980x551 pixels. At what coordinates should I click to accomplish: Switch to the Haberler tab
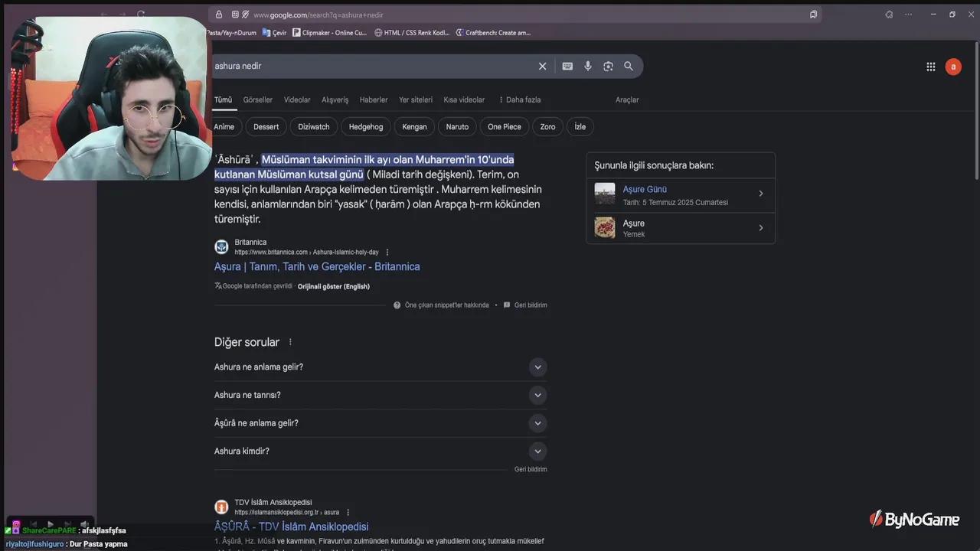[374, 99]
